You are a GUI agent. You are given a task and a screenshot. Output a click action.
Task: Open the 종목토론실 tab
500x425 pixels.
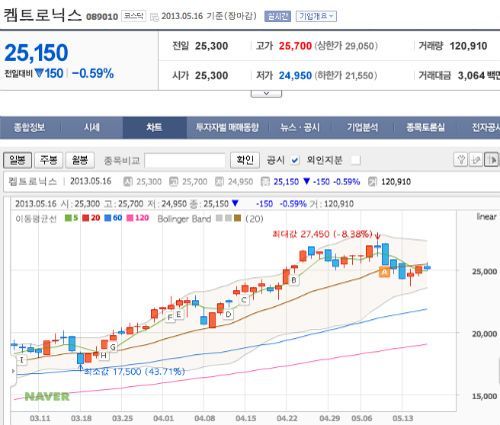click(x=425, y=127)
